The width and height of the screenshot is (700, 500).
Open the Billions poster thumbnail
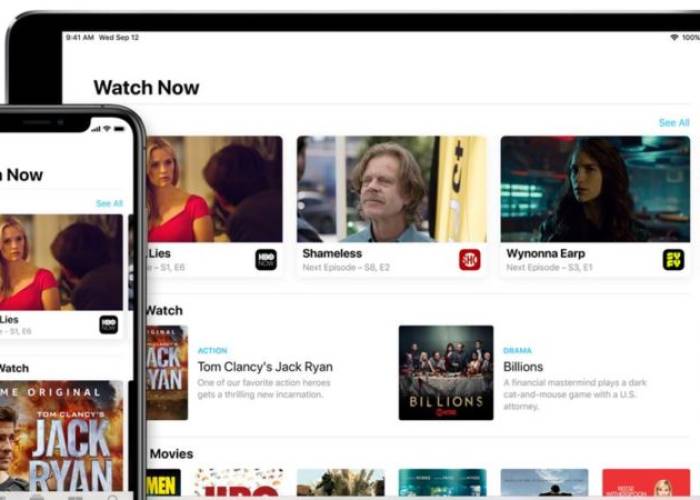pyautogui.click(x=446, y=373)
